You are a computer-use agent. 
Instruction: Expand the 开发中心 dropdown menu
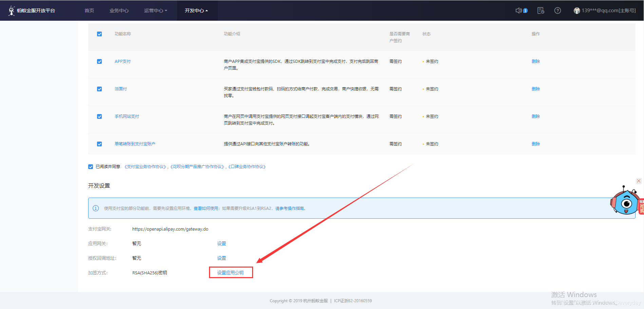click(x=196, y=11)
